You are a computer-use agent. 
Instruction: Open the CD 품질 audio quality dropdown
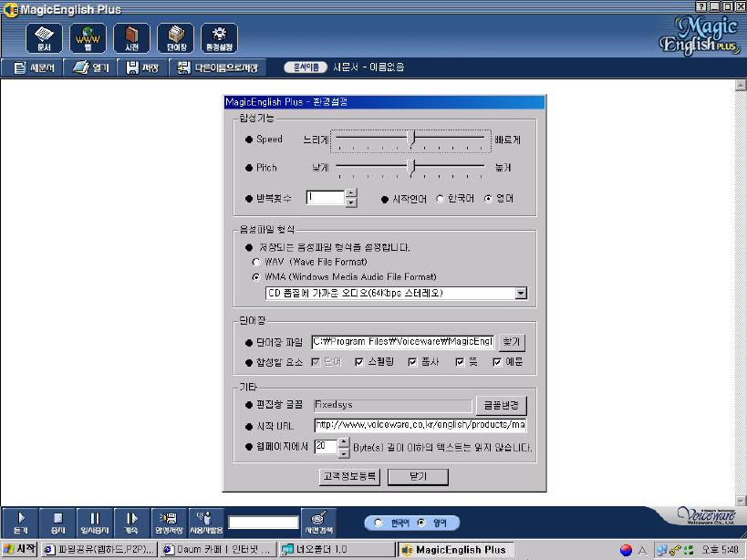pos(521,294)
